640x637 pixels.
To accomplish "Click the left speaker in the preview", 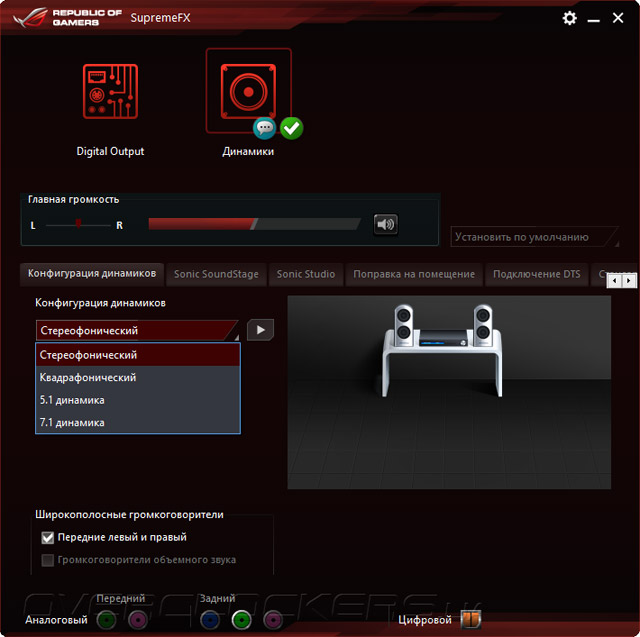I will point(404,325).
